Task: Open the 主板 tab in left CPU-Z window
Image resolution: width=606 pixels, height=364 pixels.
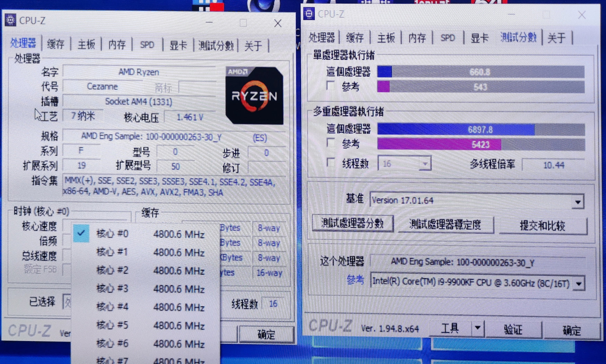Action: click(x=86, y=44)
